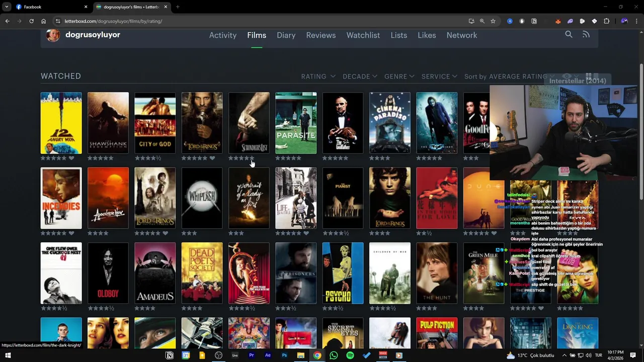Open the RSS feed icon
The width and height of the screenshot is (644, 362).
586,34
